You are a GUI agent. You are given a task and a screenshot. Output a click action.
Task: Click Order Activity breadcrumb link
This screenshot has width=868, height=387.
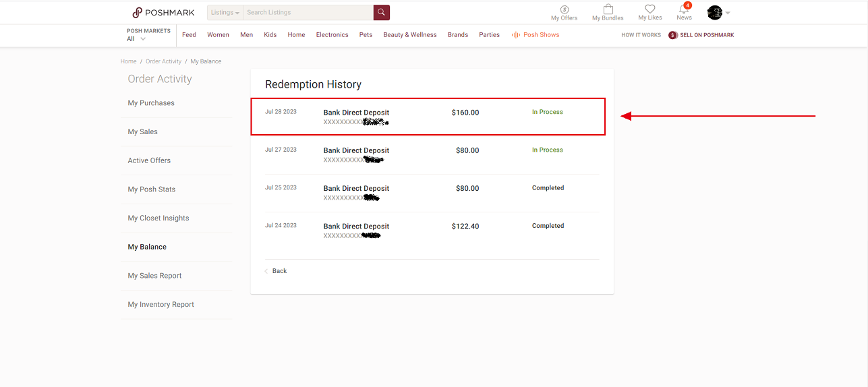point(163,61)
